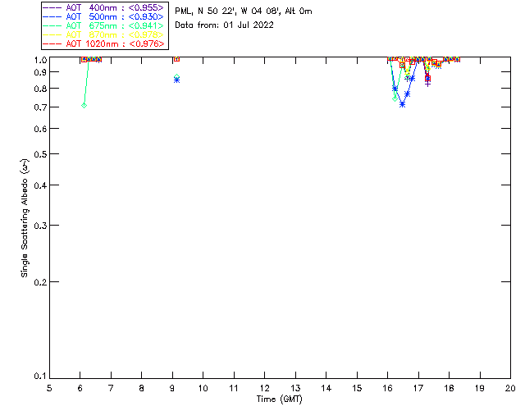Click the red square marker at top near hour 6
525x420 pixels.
point(84,59)
